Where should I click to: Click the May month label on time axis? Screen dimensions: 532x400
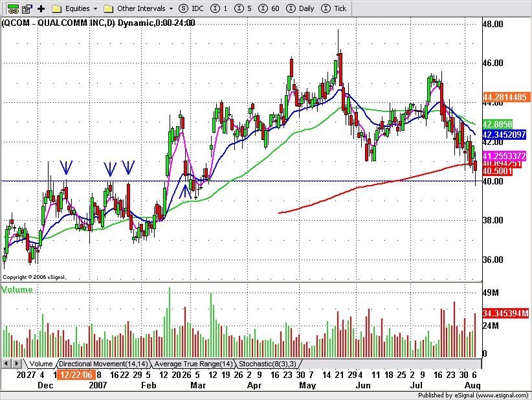click(307, 385)
